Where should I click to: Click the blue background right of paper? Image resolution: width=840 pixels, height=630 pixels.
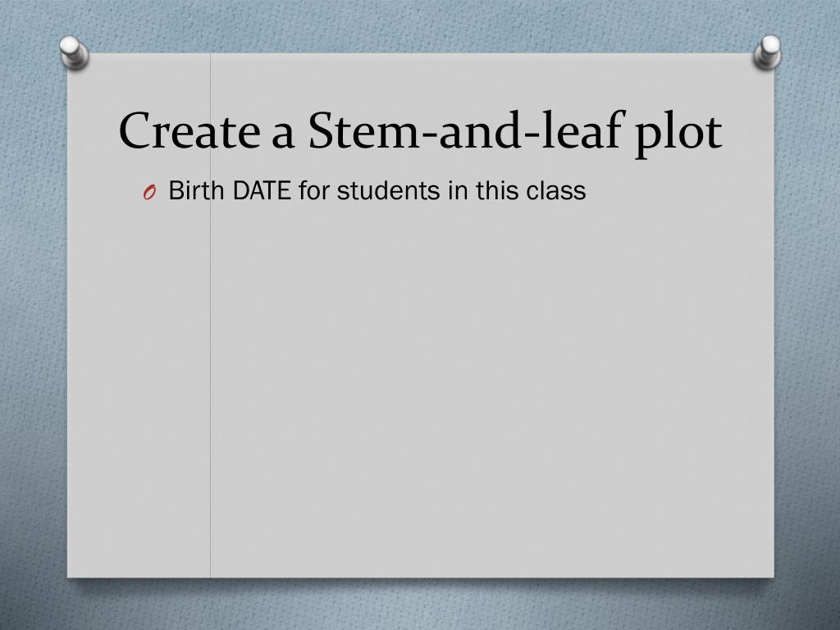pyautogui.click(x=808, y=322)
